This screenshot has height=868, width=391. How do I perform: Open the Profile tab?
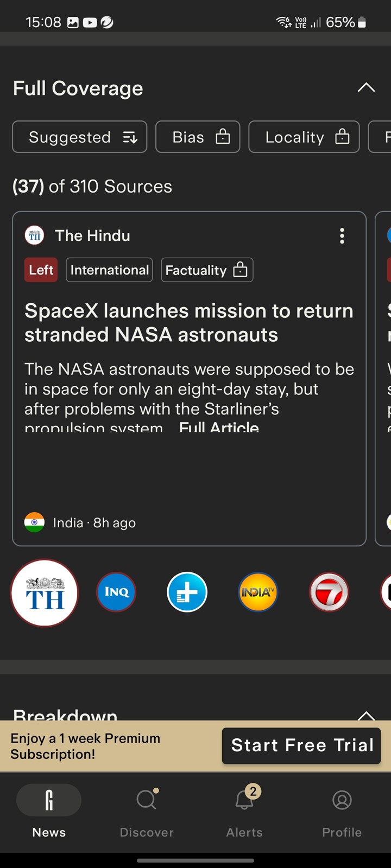coord(342,812)
